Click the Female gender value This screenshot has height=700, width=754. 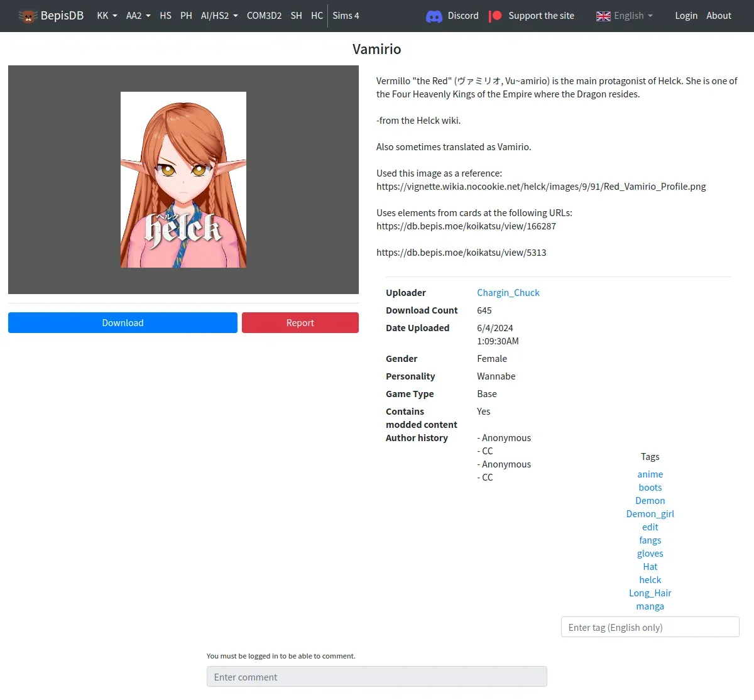[492, 359]
